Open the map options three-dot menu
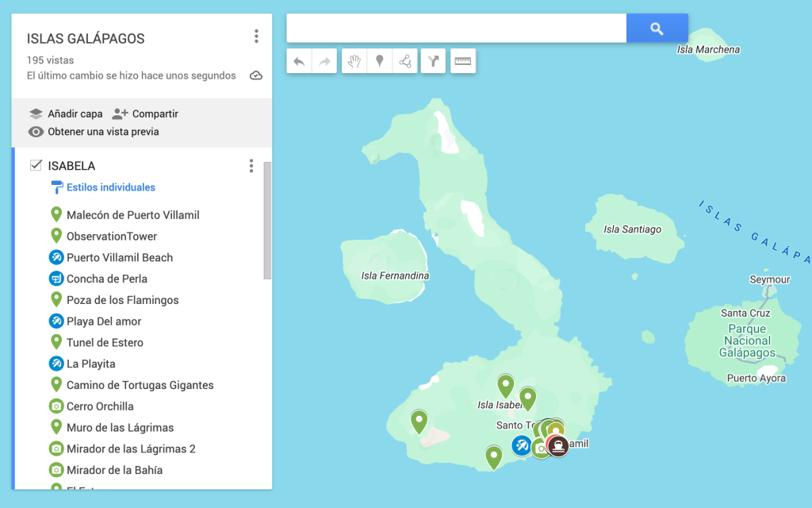The image size is (812, 508). coord(256,36)
